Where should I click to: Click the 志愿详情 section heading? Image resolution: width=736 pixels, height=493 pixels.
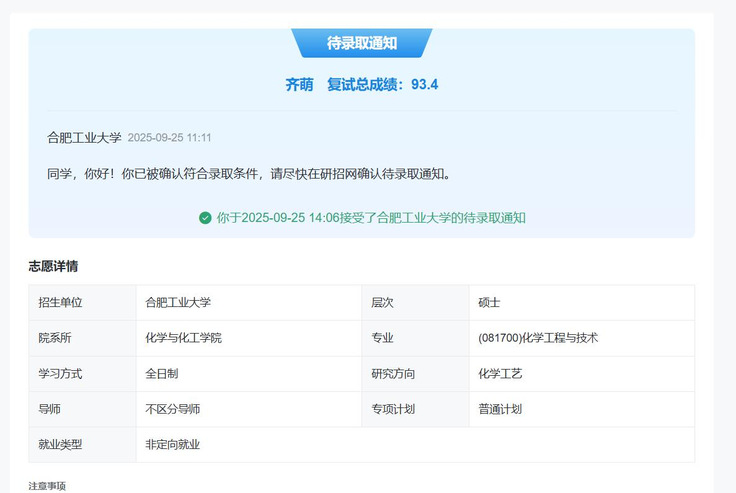tap(53, 266)
